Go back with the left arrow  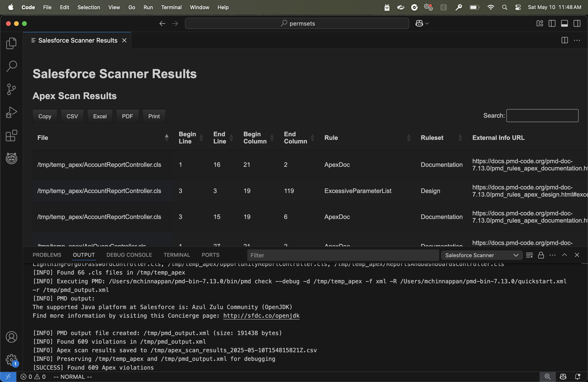162,23
